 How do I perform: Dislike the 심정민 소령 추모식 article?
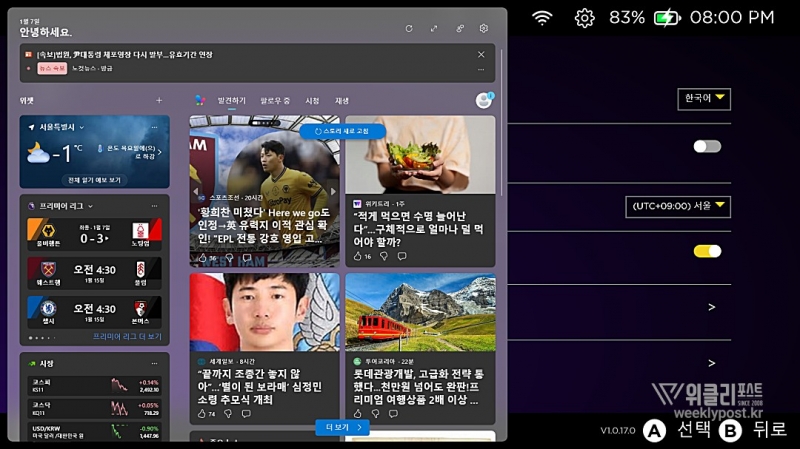pyautogui.click(x=228, y=414)
